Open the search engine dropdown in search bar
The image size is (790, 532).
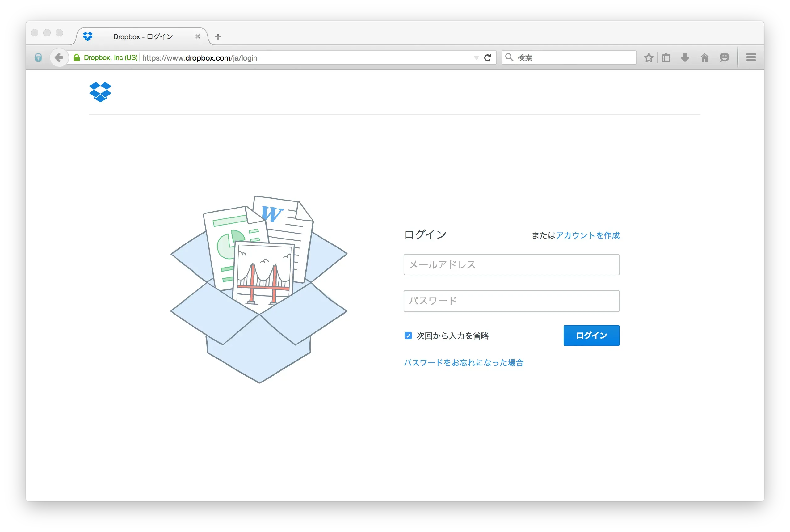coord(509,57)
